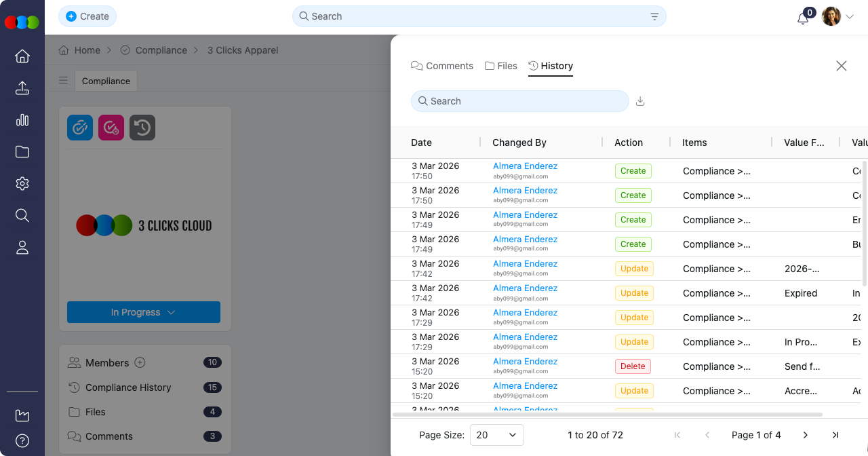Switch to the Comments tab
This screenshot has width=868, height=456.
click(x=442, y=66)
